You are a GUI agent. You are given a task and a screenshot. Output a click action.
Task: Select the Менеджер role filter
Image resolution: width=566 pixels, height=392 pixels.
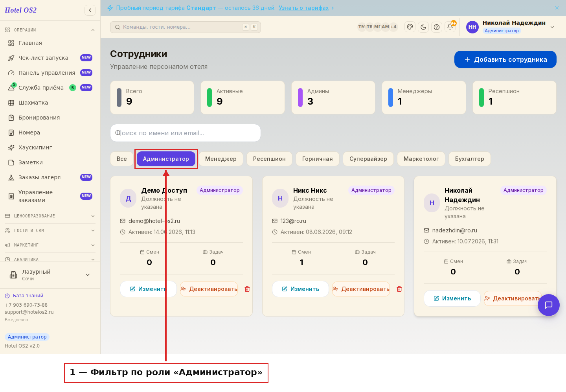[x=221, y=159]
